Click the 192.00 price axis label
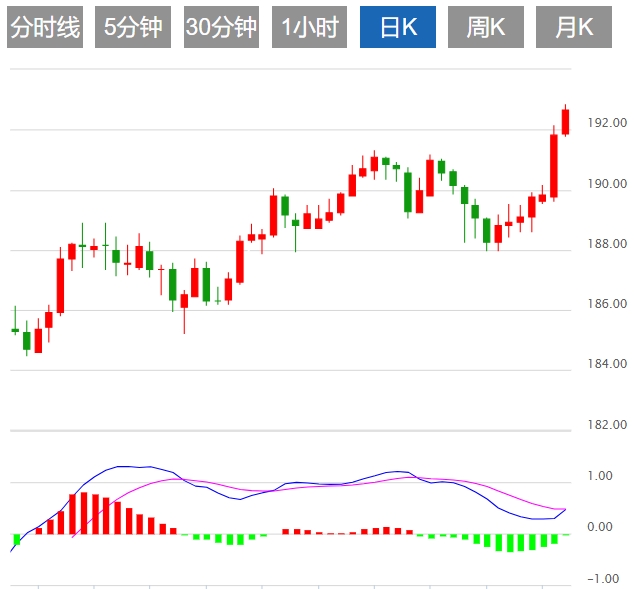Screen dimensions: 634x589 607,124
